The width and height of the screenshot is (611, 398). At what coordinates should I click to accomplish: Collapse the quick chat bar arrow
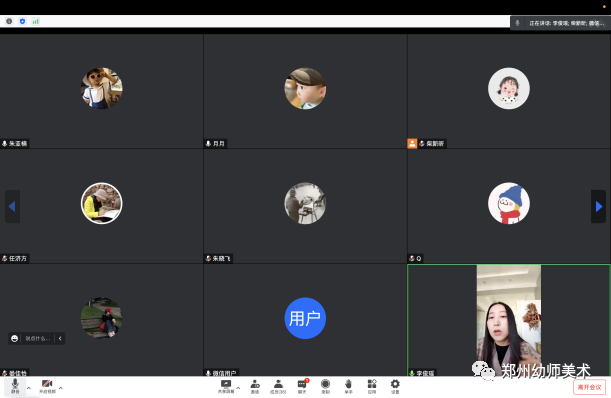(x=60, y=338)
